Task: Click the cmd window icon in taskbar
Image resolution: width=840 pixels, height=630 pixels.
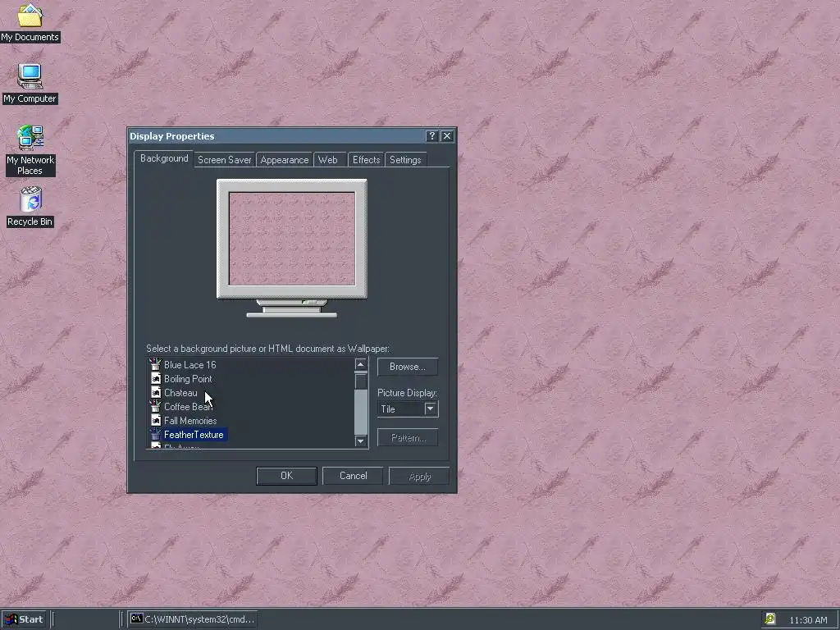Action: pos(137,619)
